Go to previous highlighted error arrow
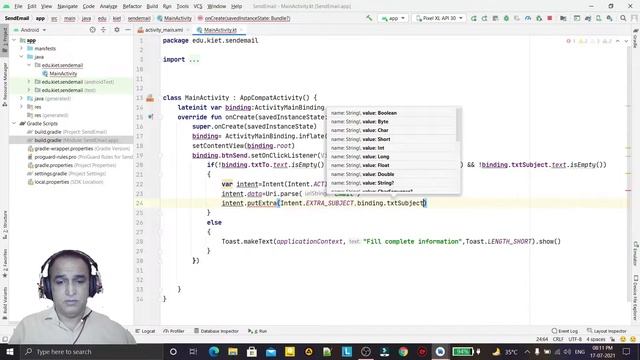640x360 pixels. coord(618,41)
